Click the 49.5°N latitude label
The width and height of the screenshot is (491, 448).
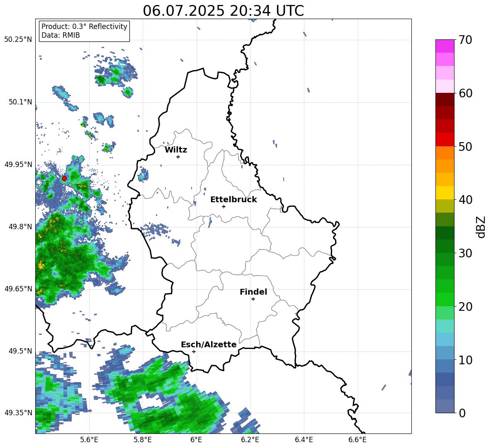click(20, 351)
